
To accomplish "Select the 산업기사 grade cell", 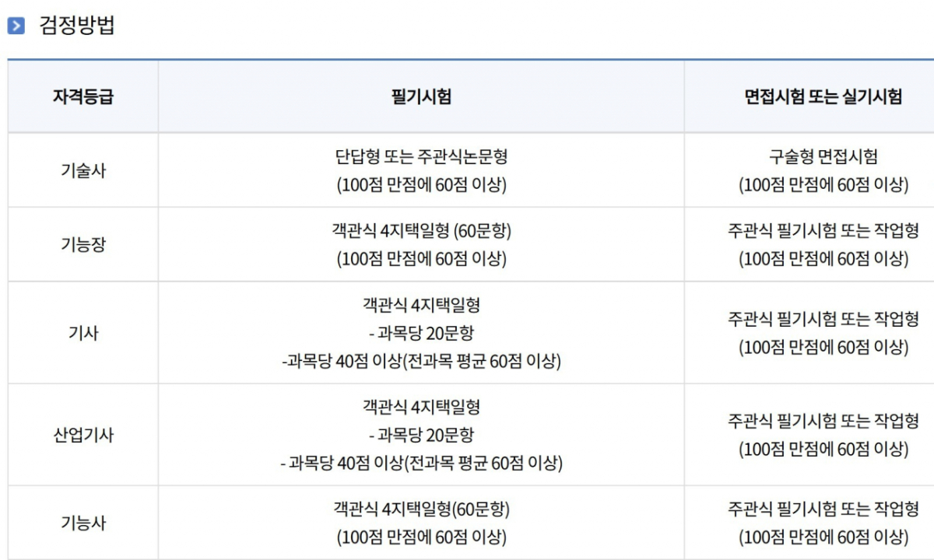I will [83, 435].
